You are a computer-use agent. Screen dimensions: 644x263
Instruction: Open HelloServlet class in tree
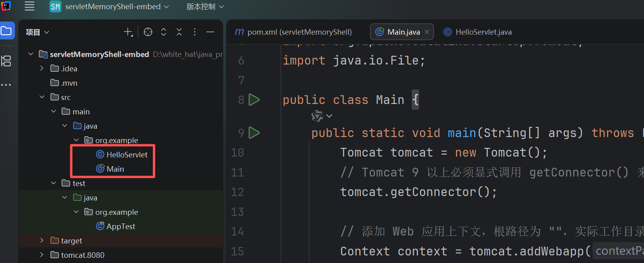point(122,155)
